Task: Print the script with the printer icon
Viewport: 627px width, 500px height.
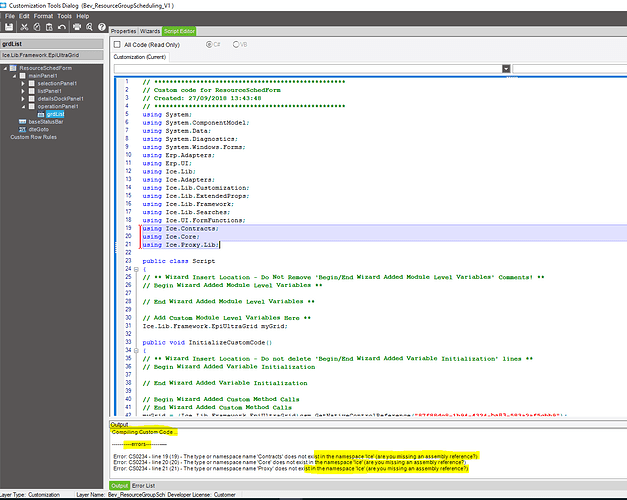Action: point(77,27)
